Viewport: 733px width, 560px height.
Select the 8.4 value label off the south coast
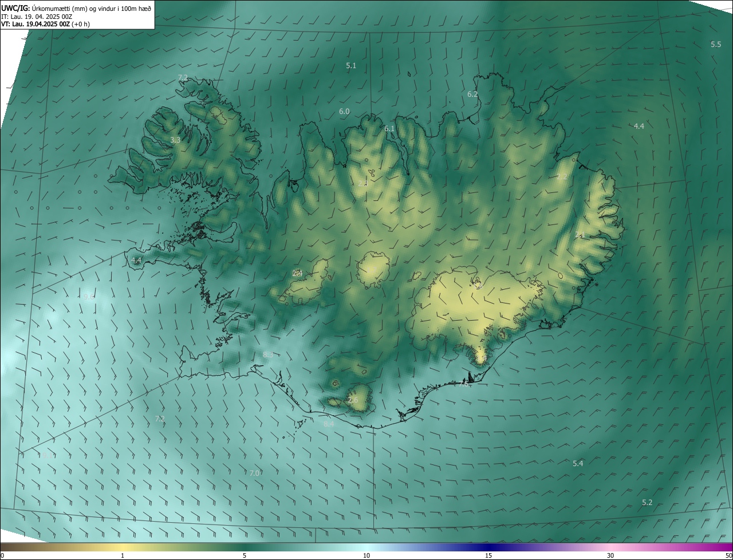[x=328, y=424]
